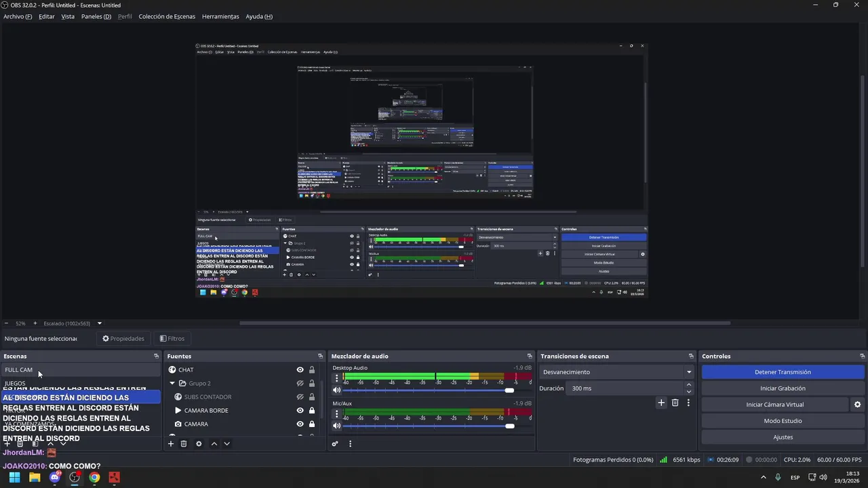Click the microphone icon in system tray
The image size is (868, 488).
(778, 477)
